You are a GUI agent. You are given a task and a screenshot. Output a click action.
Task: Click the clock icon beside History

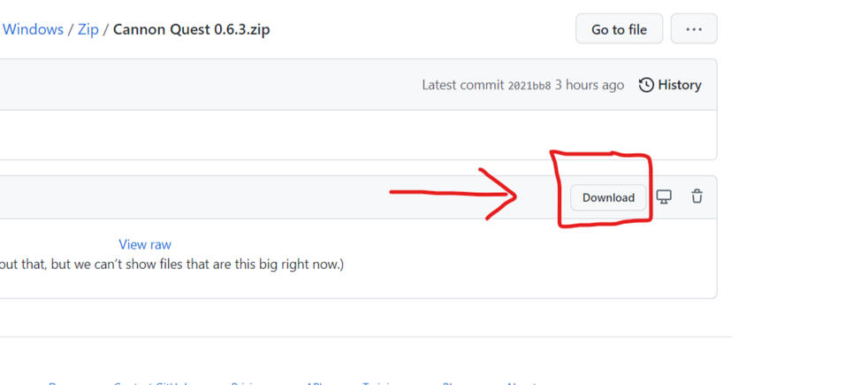point(646,85)
